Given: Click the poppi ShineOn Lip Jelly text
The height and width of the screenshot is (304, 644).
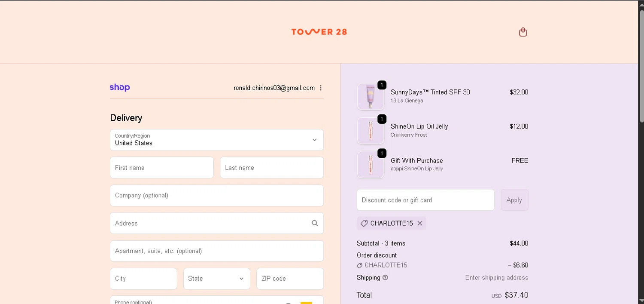Looking at the screenshot, I should [x=417, y=169].
